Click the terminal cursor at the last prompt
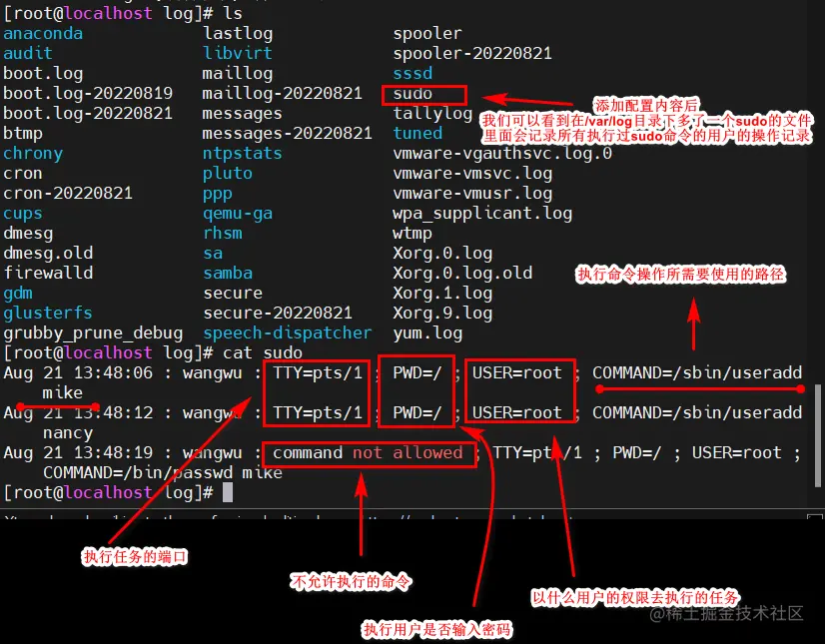The height and width of the screenshot is (644, 825). pyautogui.click(x=228, y=493)
